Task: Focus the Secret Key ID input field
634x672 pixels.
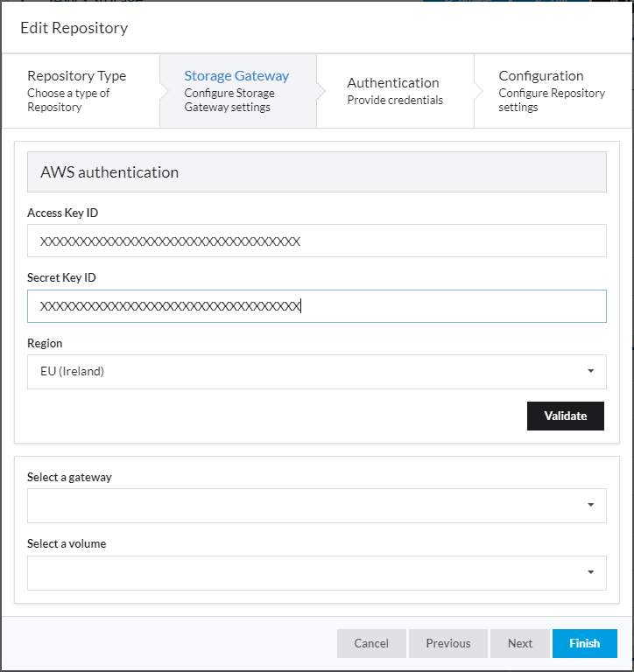Action: 316,306
